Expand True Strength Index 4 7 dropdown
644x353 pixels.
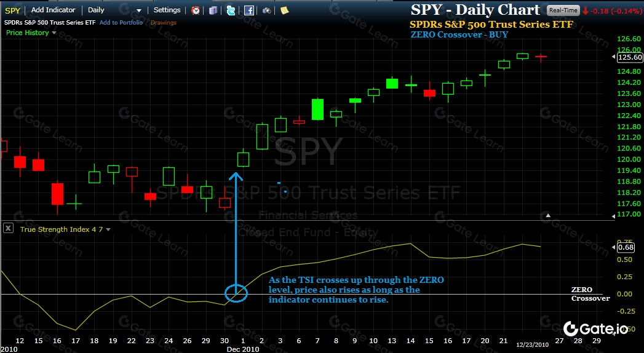pyautogui.click(x=108, y=229)
